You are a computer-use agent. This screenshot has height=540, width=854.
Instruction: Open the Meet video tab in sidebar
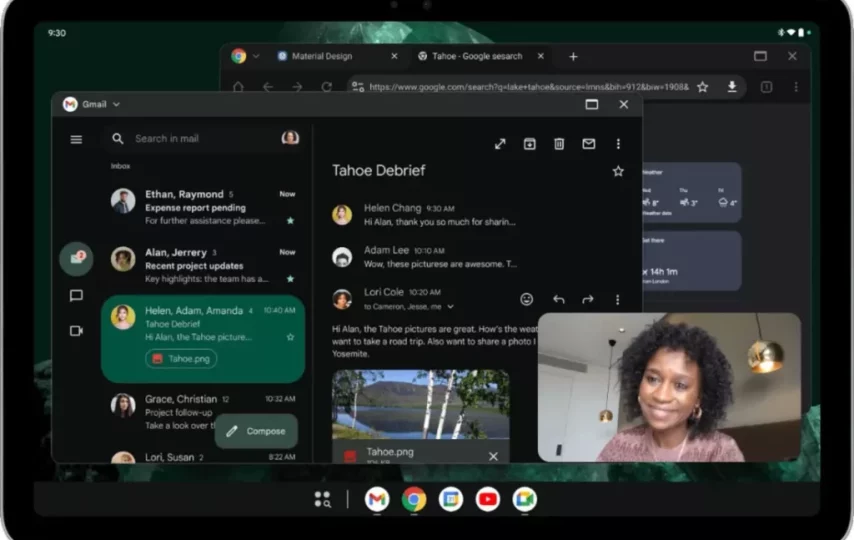click(x=76, y=331)
